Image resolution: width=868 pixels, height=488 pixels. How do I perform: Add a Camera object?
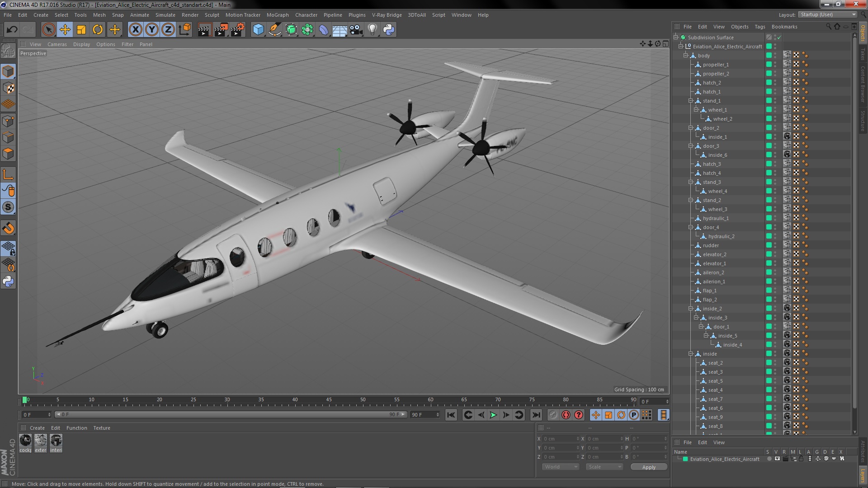356,30
